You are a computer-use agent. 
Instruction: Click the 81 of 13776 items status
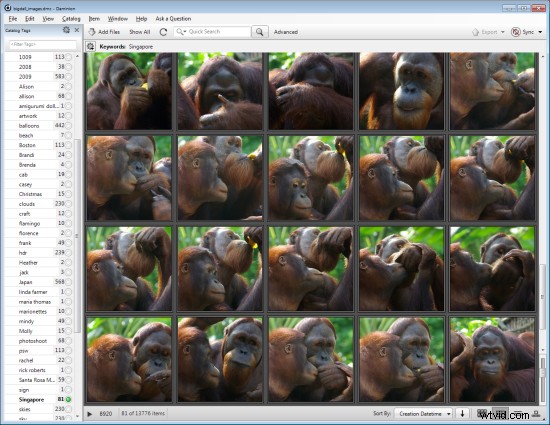(x=143, y=413)
